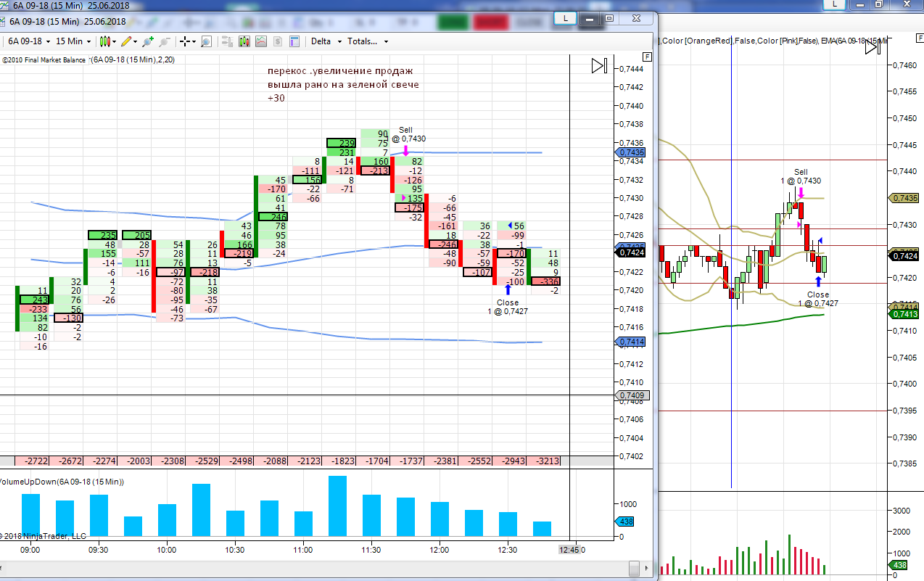
Task: Open the 15 Min interval dropdown
Action: pos(73,41)
